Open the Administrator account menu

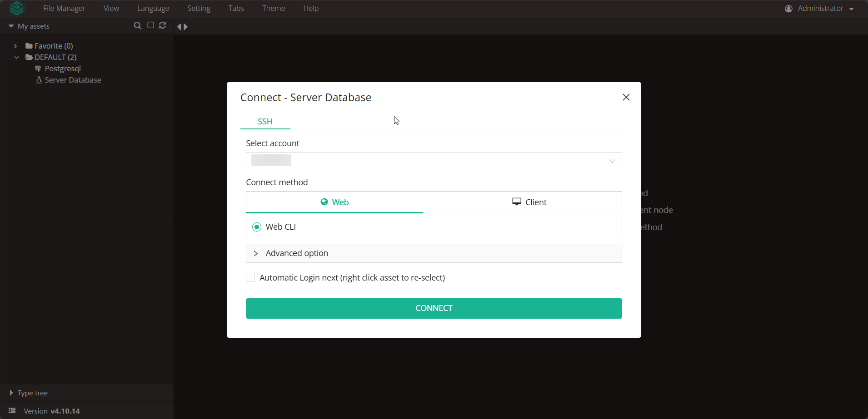tap(819, 8)
